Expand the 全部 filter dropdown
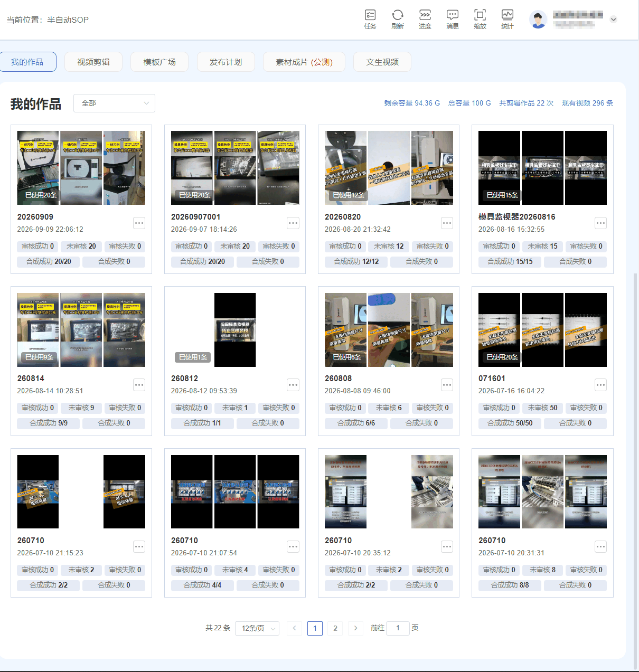 tap(114, 103)
